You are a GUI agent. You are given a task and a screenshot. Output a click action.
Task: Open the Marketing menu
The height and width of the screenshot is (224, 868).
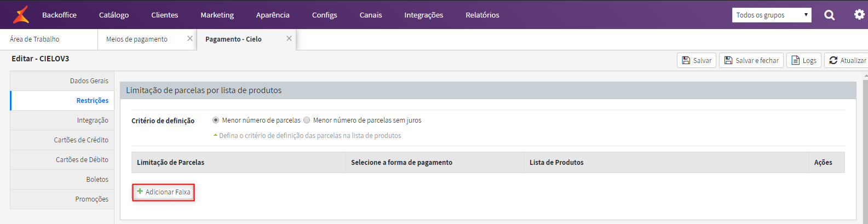click(217, 15)
